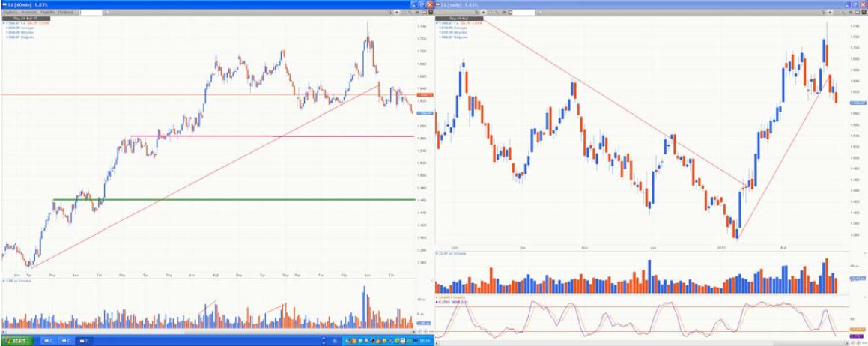This screenshot has height=346, width=868.
Task: Open the second menu in 60min chart menubar
Action: click(x=29, y=13)
